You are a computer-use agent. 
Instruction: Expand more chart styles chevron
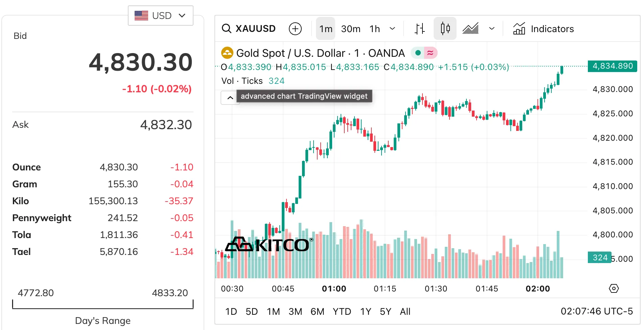[x=492, y=29]
